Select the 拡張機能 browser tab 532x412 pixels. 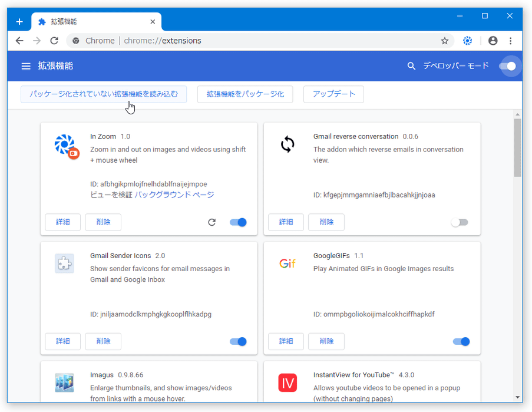coord(97,22)
